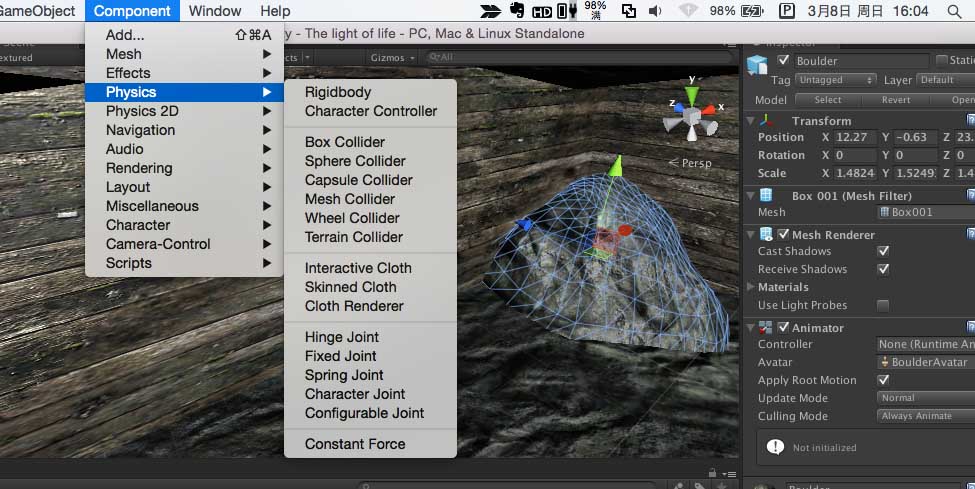
Task: Open the Culling Mode Always Animate dropdown
Action: click(926, 416)
